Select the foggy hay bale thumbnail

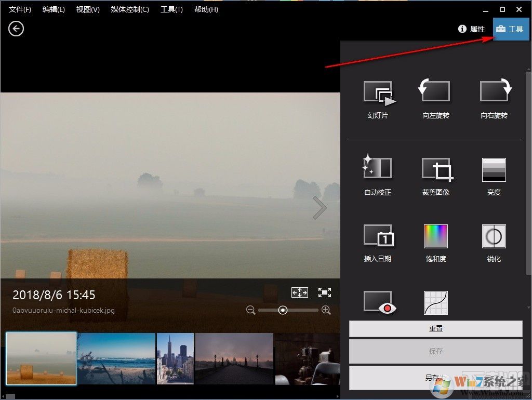point(42,358)
